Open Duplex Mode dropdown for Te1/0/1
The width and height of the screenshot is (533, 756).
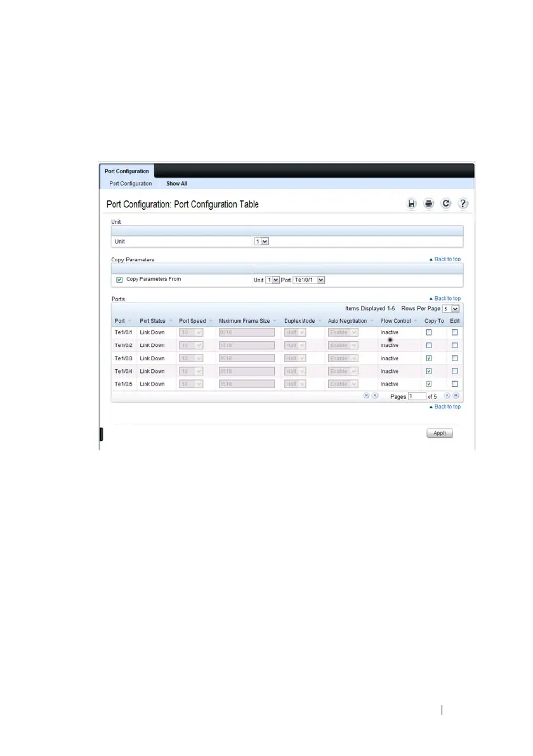pos(295,332)
